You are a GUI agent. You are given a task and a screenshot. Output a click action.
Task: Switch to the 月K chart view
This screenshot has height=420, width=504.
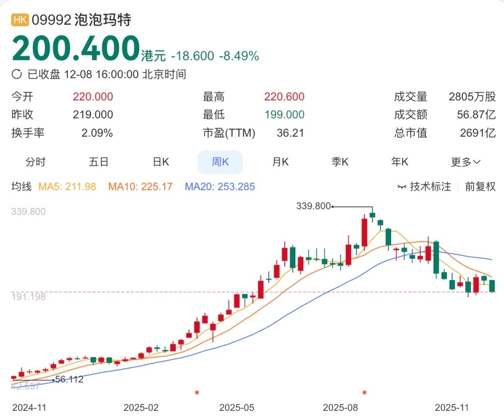point(280,162)
